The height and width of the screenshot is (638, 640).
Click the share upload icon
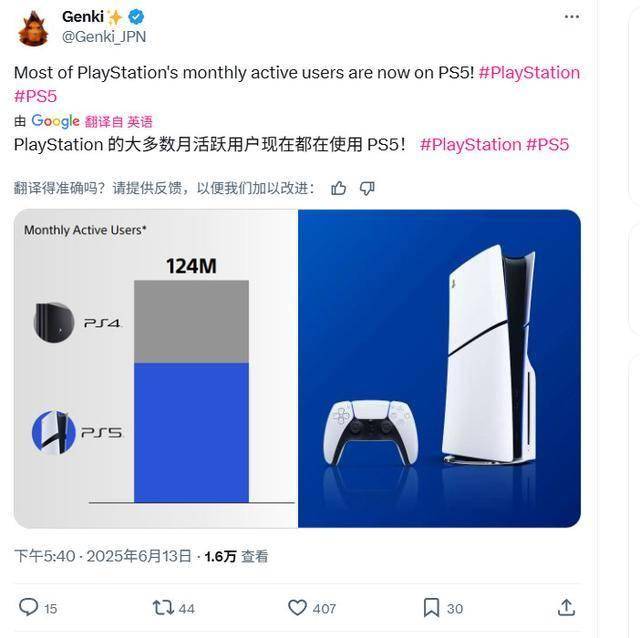pyautogui.click(x=567, y=608)
